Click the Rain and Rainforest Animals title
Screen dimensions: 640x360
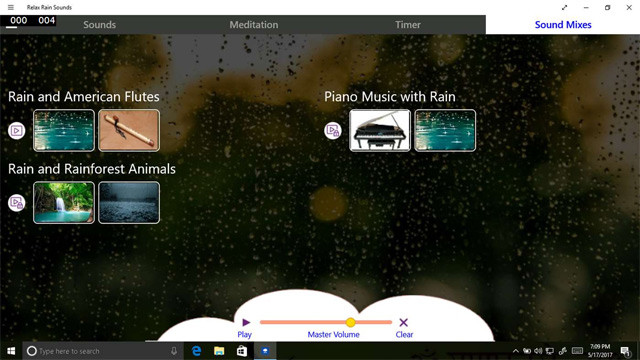(x=92, y=169)
